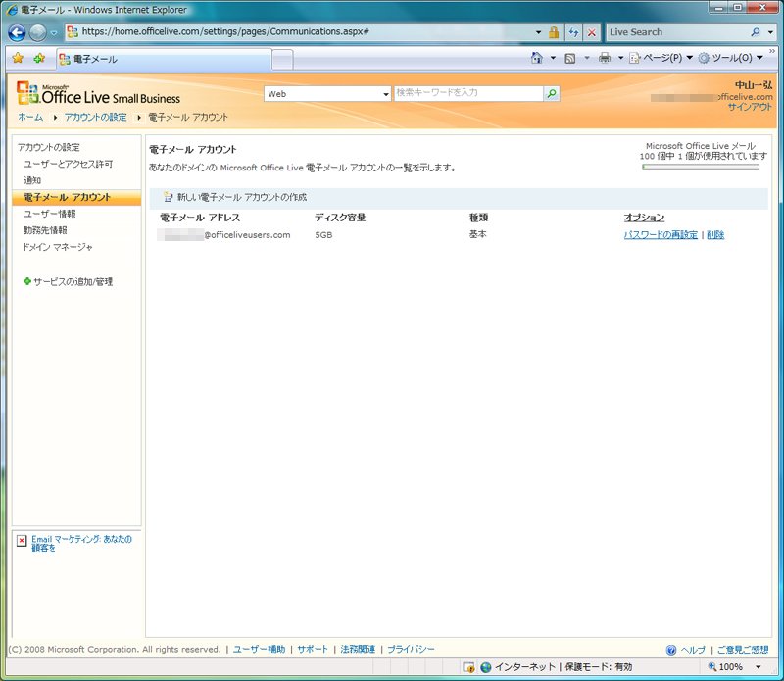The height and width of the screenshot is (681, 784).
Task: Click the 検索キーワードを入力 search field
Action: pos(468,93)
